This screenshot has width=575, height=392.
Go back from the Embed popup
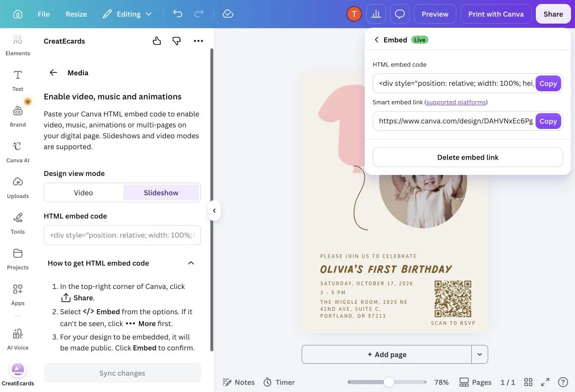pos(376,40)
